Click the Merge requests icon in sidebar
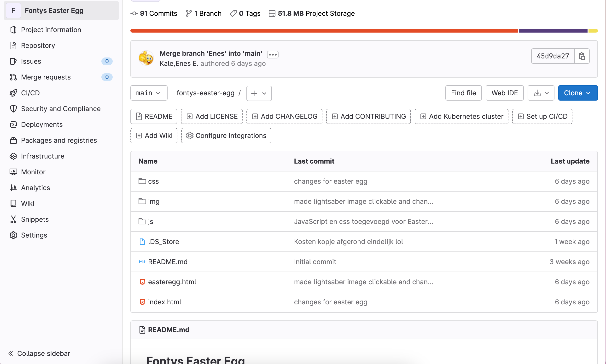The height and width of the screenshot is (364, 606). click(x=13, y=77)
